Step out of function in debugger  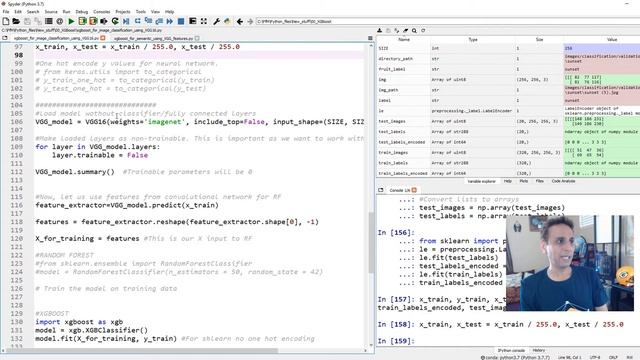[159, 21]
